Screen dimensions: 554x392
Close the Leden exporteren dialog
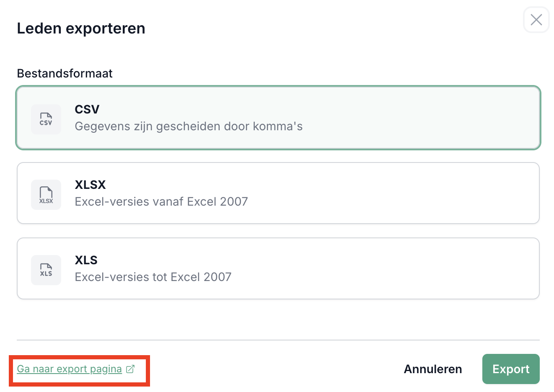pos(536,20)
